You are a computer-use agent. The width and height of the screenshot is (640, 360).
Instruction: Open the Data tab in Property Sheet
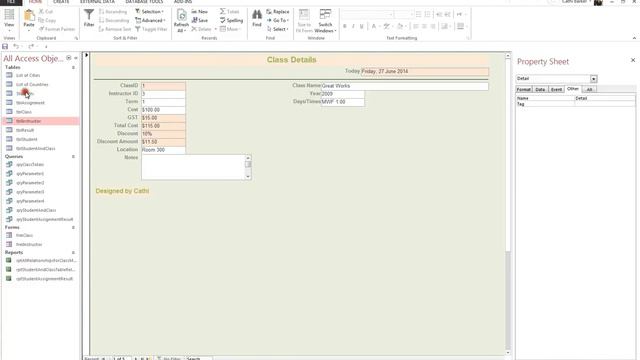coord(540,89)
